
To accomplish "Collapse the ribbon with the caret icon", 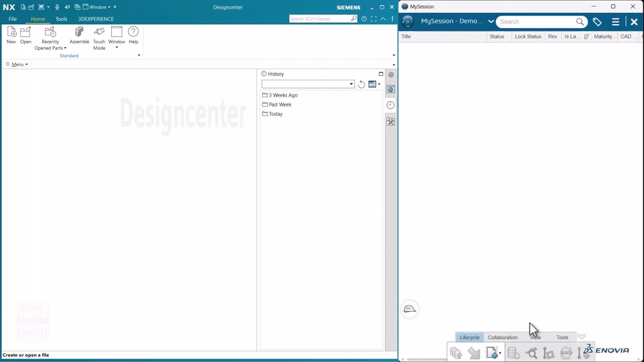I will click(x=383, y=19).
